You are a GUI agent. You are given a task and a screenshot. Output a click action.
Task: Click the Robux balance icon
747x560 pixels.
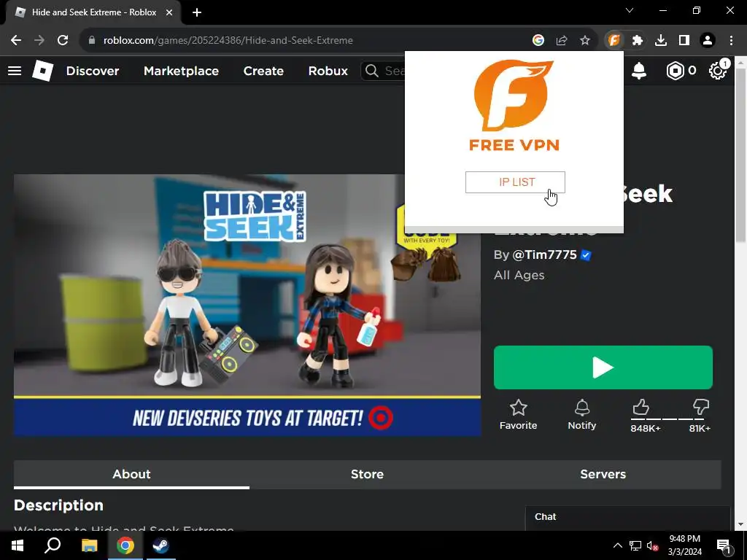coord(676,71)
